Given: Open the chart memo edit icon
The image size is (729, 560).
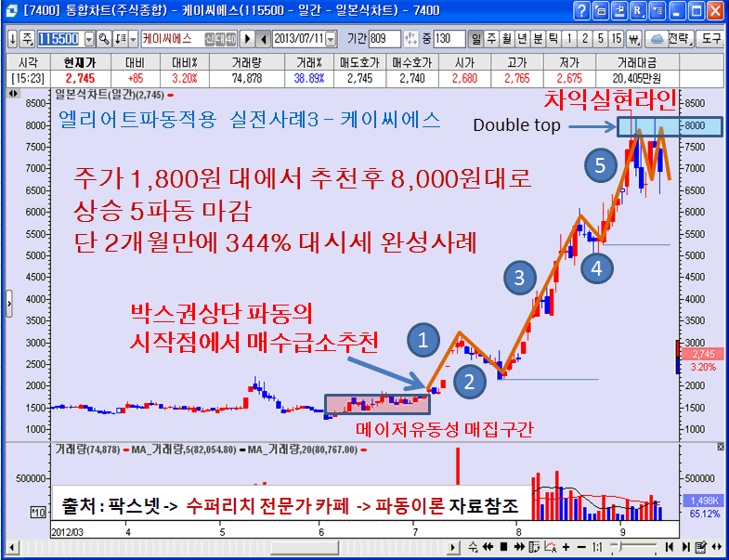Looking at the screenshot, I should coord(702,546).
